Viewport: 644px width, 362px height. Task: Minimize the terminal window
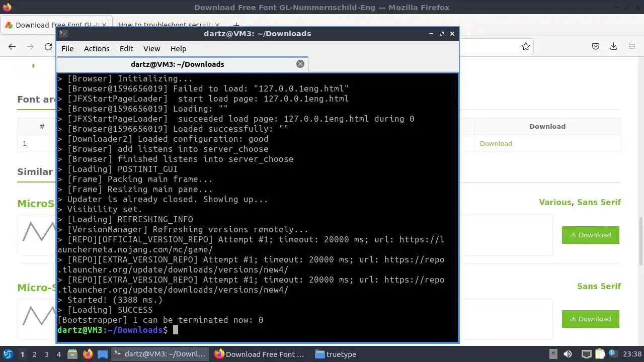click(x=431, y=34)
